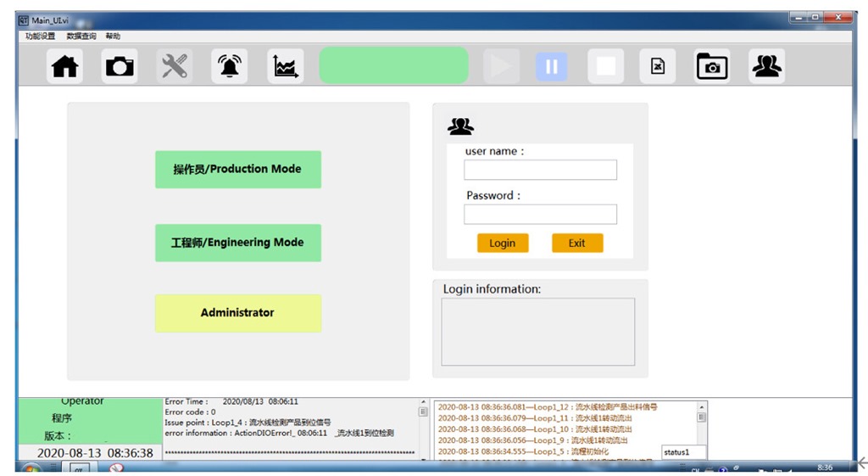Open the saved images folder icon

[x=712, y=66]
